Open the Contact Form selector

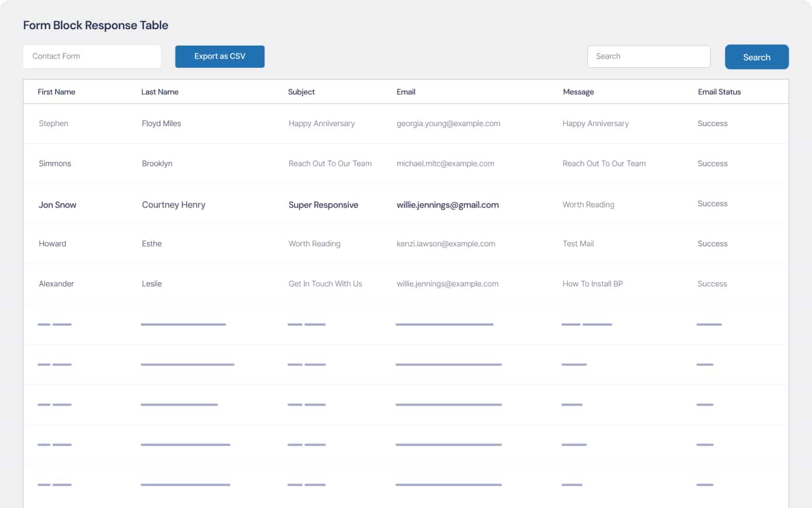pos(92,57)
